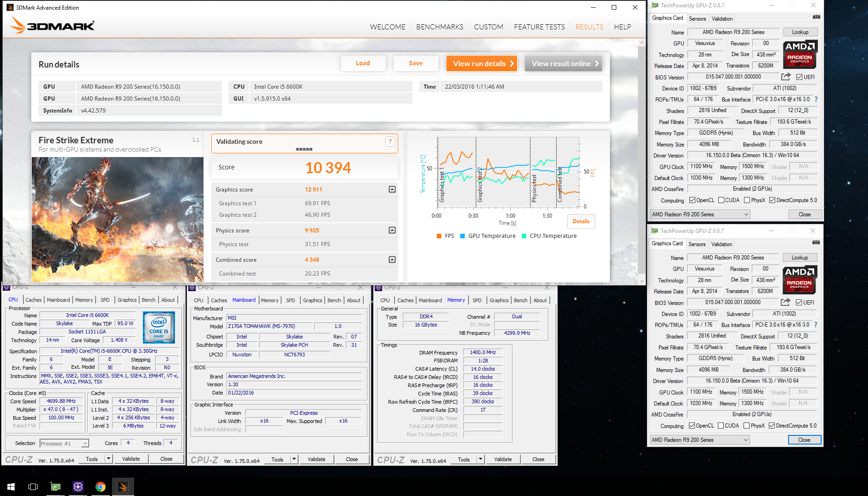
Task: Click the 3DMark logo in the header
Action: click(52, 25)
